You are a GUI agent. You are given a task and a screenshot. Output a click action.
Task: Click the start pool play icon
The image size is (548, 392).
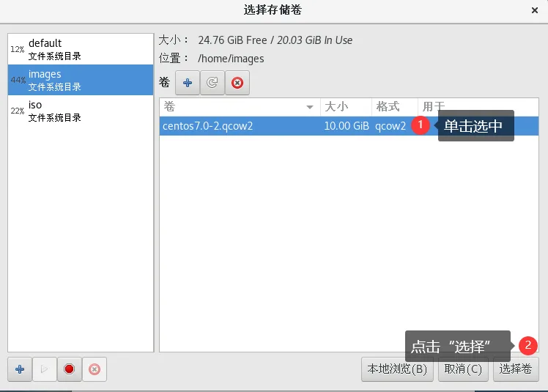pyautogui.click(x=45, y=369)
